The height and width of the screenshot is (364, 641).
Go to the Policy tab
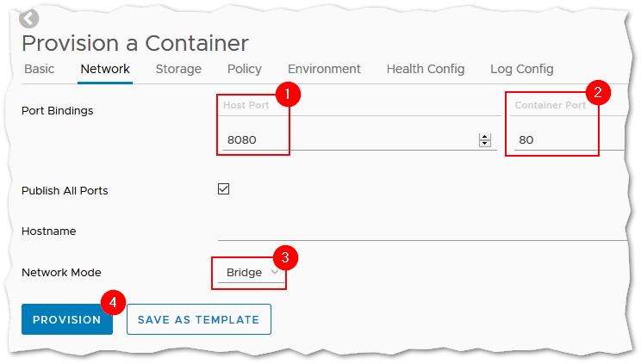[x=245, y=69]
